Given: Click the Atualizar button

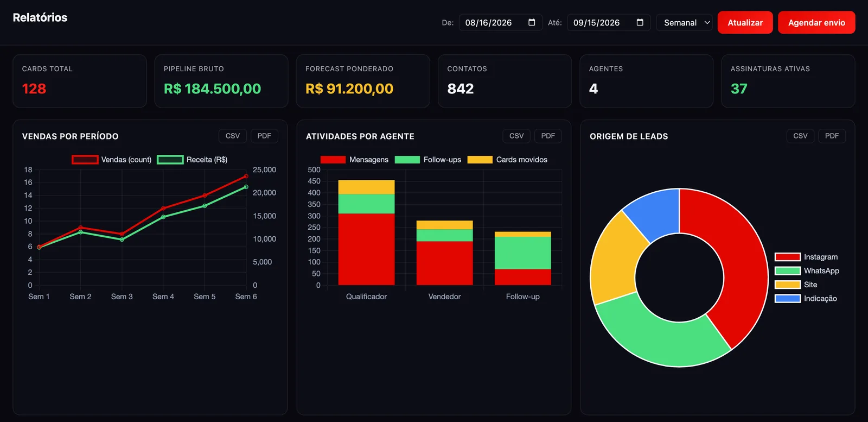Looking at the screenshot, I should (745, 22).
